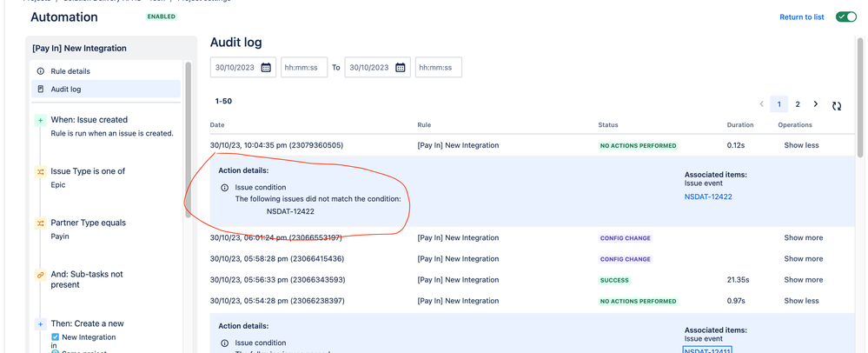This screenshot has height=353, width=868.
Task: Click the NO ACTIONS PERFORMED status for 10:04:35 pm
Action: [638, 146]
